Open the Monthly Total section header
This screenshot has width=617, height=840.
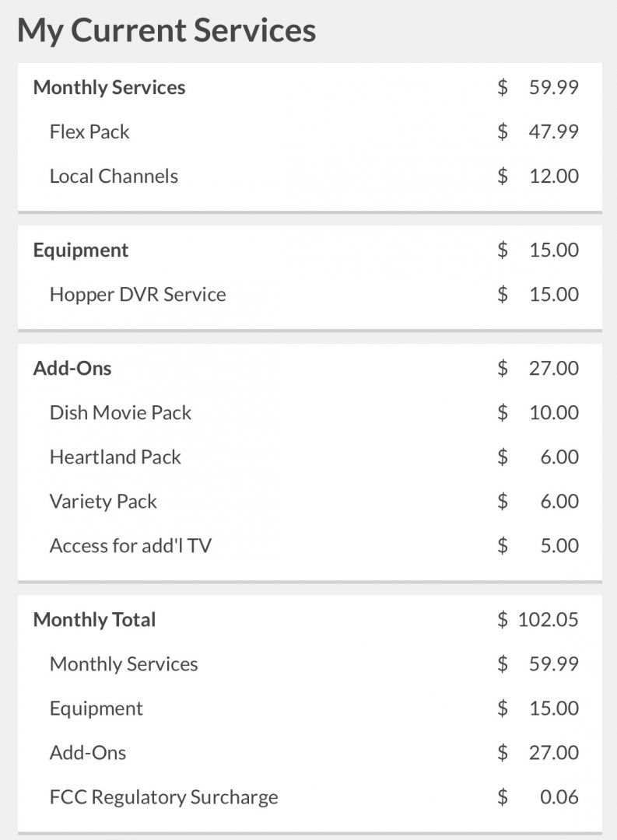pyautogui.click(x=310, y=620)
